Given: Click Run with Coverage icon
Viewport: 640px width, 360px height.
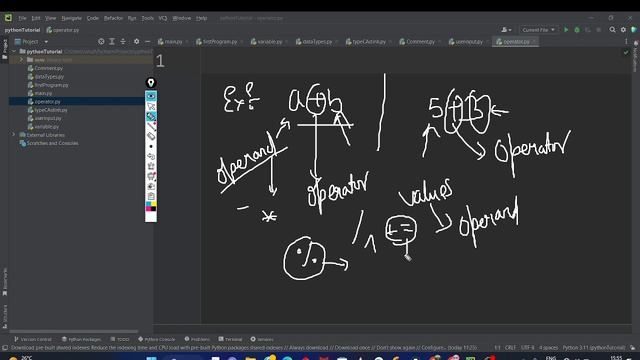Looking at the screenshot, I should 588,30.
